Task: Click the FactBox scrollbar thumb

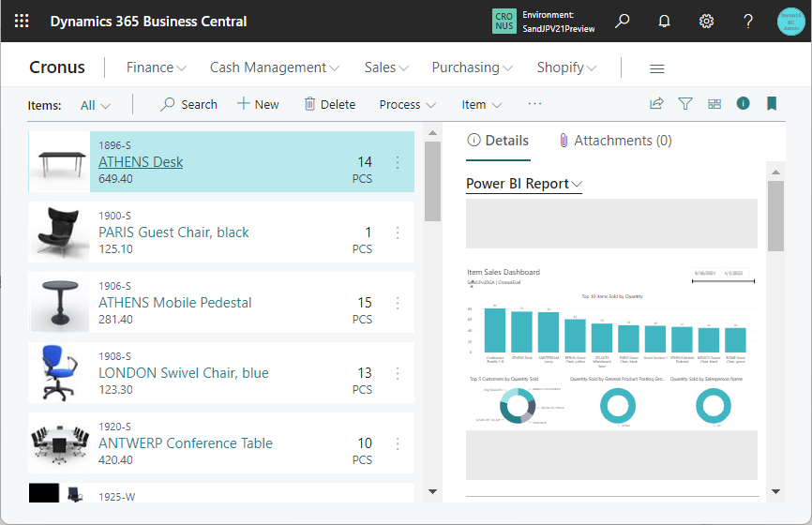Action: (x=775, y=216)
